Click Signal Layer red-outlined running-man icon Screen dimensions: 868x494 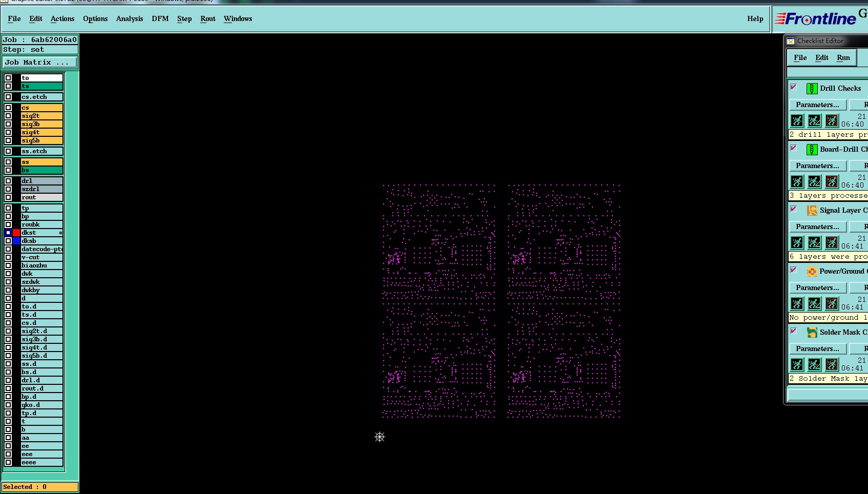832,242
